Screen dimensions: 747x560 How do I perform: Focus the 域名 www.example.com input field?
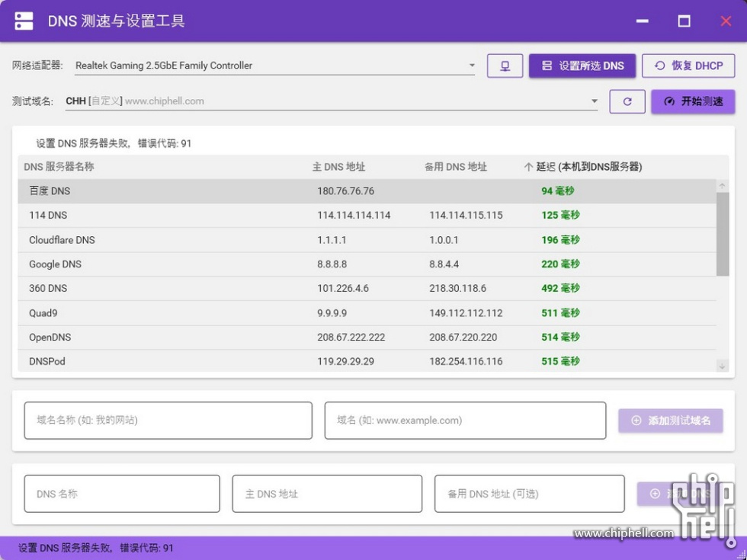coord(465,421)
